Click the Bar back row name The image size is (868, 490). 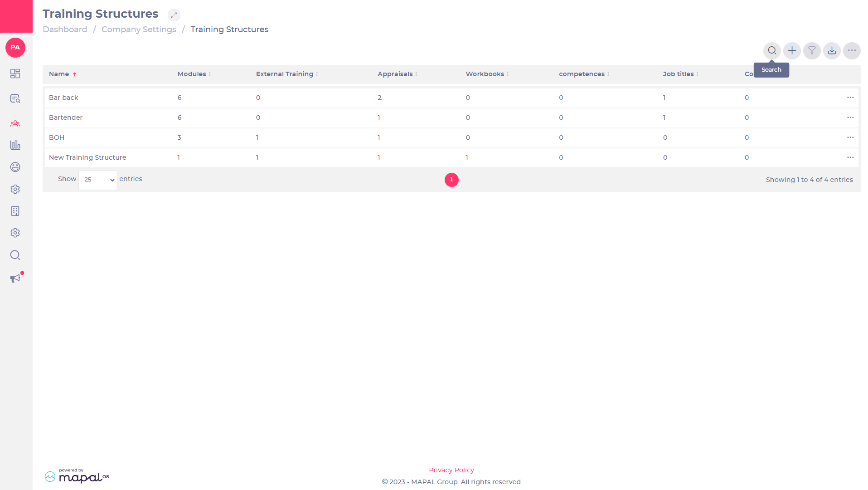point(63,98)
